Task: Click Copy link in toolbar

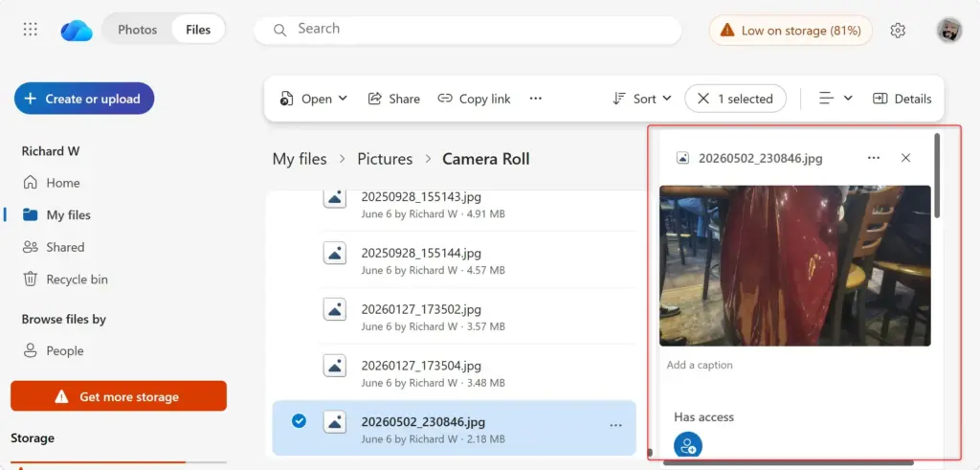Action: click(475, 99)
